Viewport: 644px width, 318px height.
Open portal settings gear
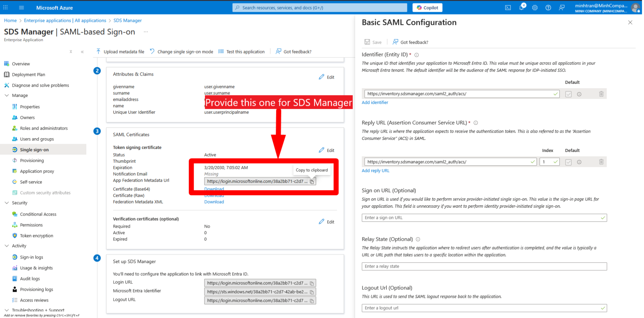tap(535, 8)
